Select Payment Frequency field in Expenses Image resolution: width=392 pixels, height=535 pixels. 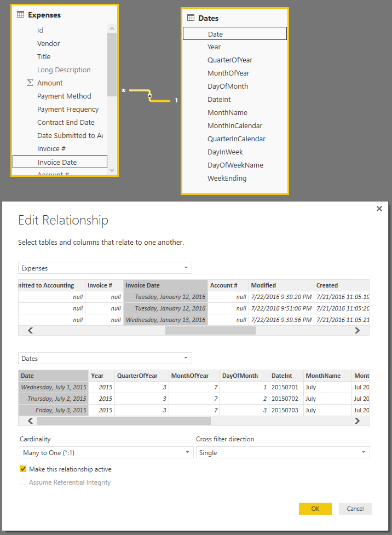(x=68, y=109)
